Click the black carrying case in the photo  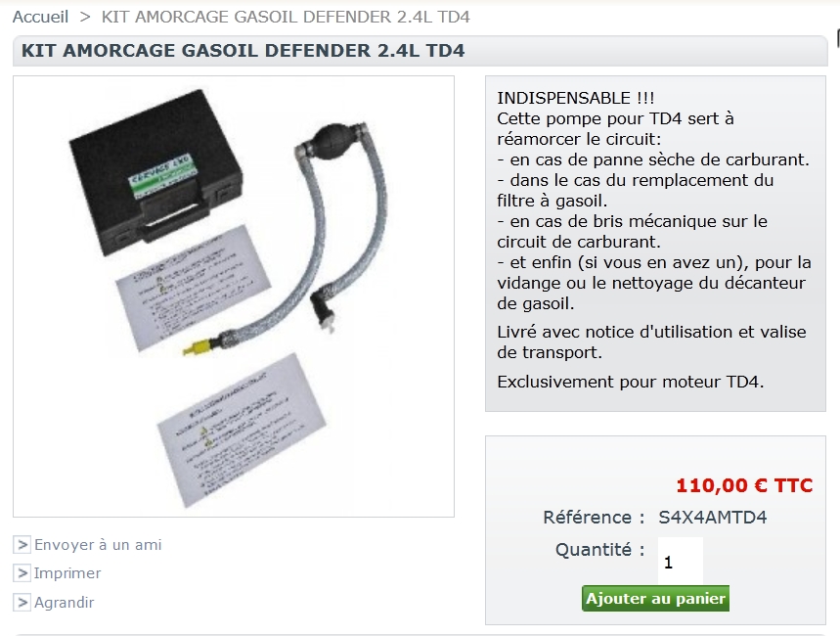pyautogui.click(x=155, y=170)
